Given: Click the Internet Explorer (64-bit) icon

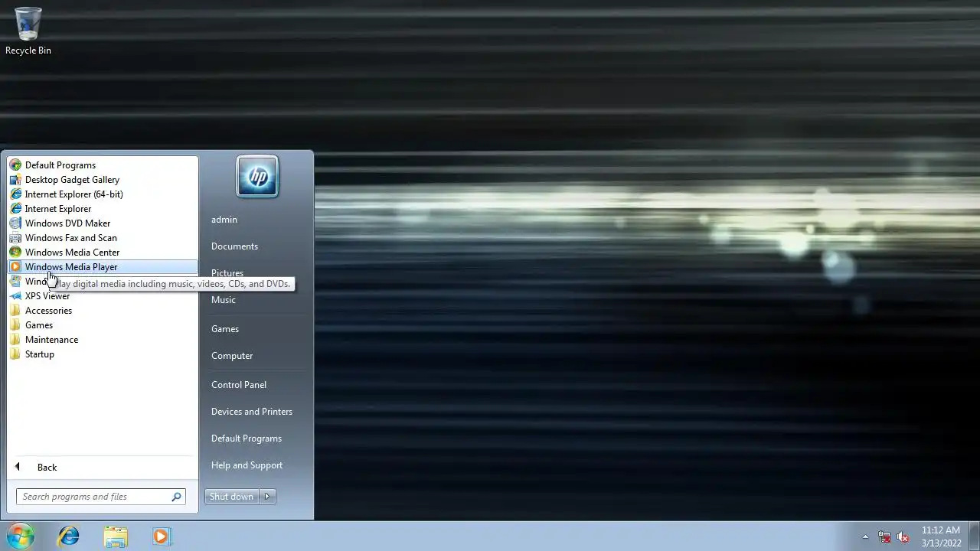Looking at the screenshot, I should click(15, 194).
